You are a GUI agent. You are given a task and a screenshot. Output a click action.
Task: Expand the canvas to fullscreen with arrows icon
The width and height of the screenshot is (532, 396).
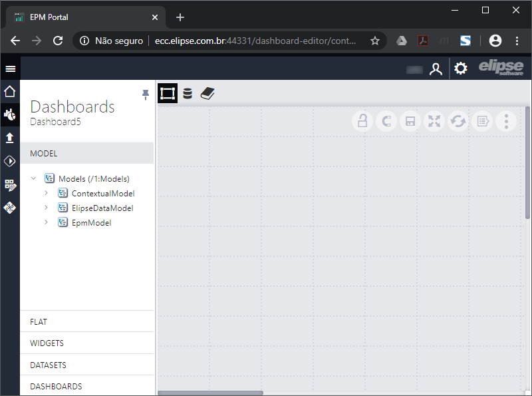point(434,121)
